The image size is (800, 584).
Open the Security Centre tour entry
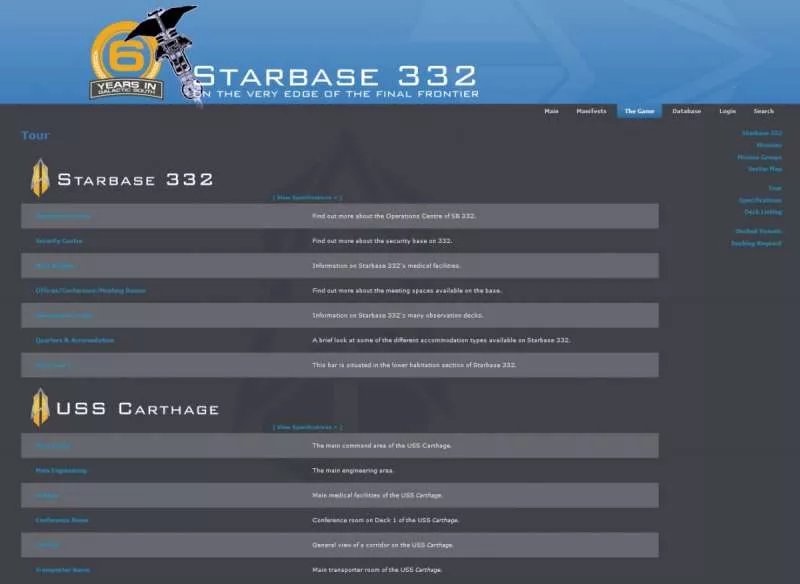coord(57,241)
